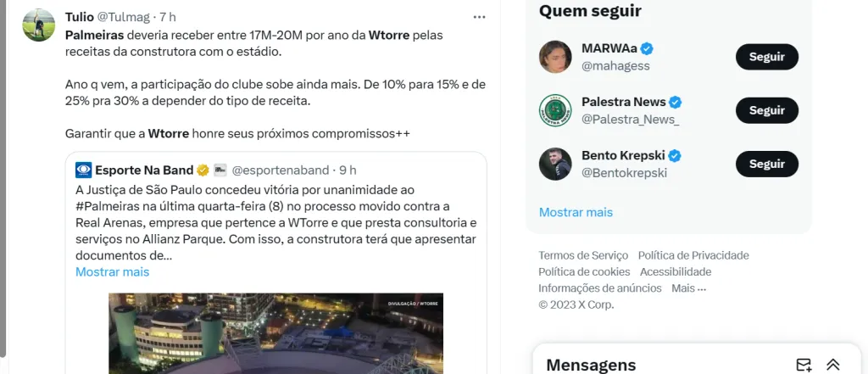The image size is (868, 374).
Task: Open Política de cookies link
Action: 584,271
